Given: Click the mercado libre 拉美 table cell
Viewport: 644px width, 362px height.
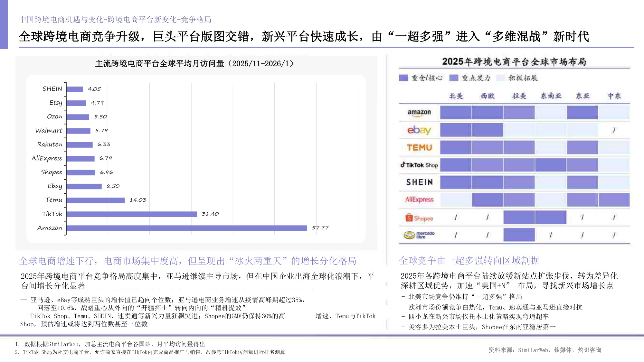Looking at the screenshot, I should point(519,235).
